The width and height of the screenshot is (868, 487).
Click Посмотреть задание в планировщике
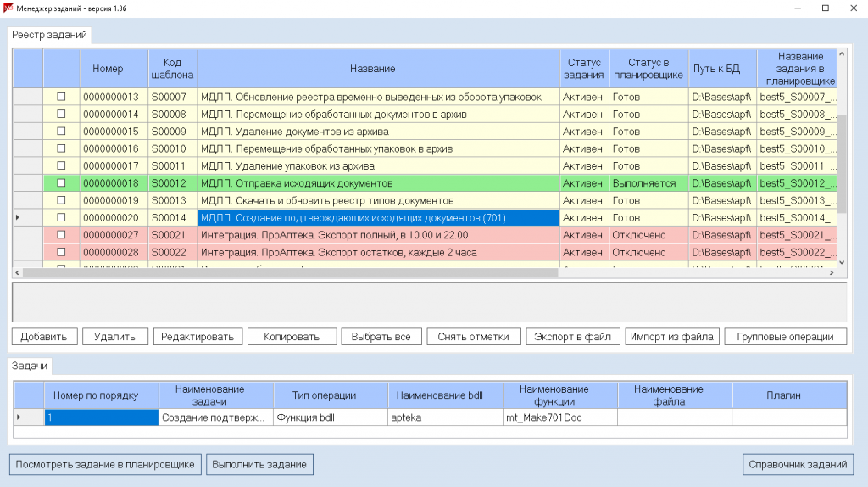(106, 464)
